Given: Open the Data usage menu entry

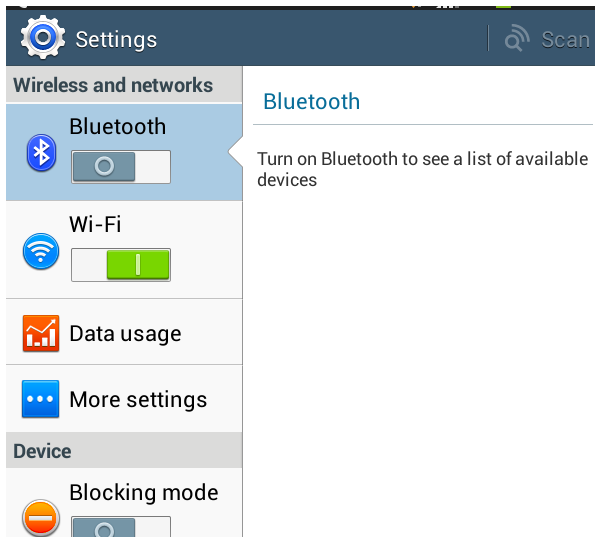Looking at the screenshot, I should pyautogui.click(x=124, y=332).
